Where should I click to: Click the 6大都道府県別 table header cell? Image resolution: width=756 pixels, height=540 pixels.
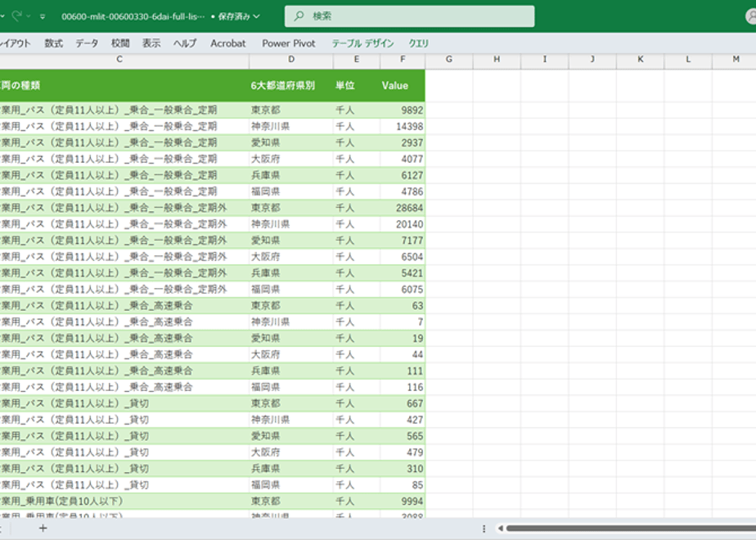click(290, 86)
